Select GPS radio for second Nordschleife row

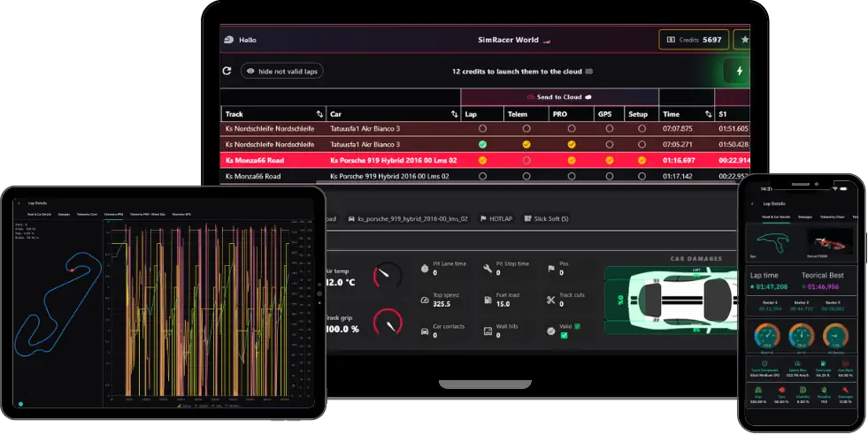[609, 144]
